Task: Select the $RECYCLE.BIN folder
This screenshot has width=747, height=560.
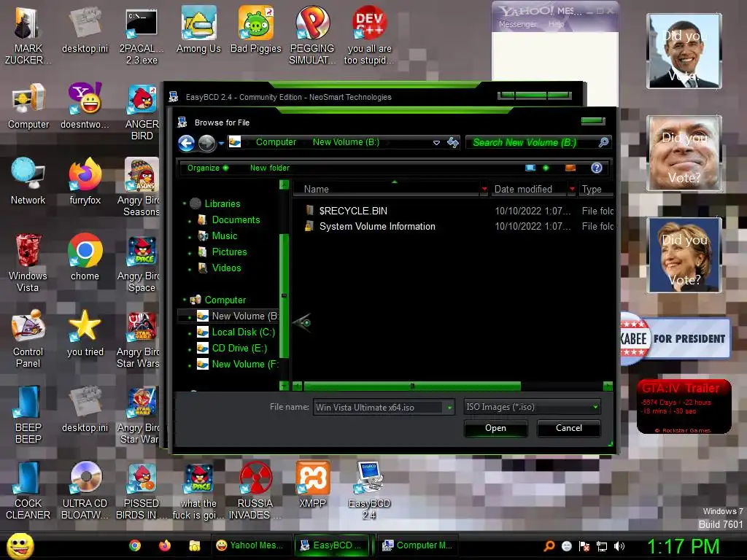Action: point(353,211)
